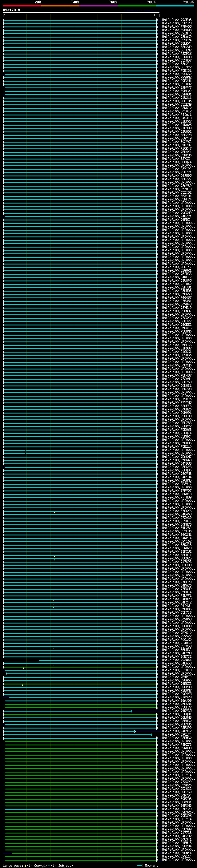Click hit label UniRef100_A2WKH8
Viewport: 197px width, 868px height.
click(x=176, y=57)
